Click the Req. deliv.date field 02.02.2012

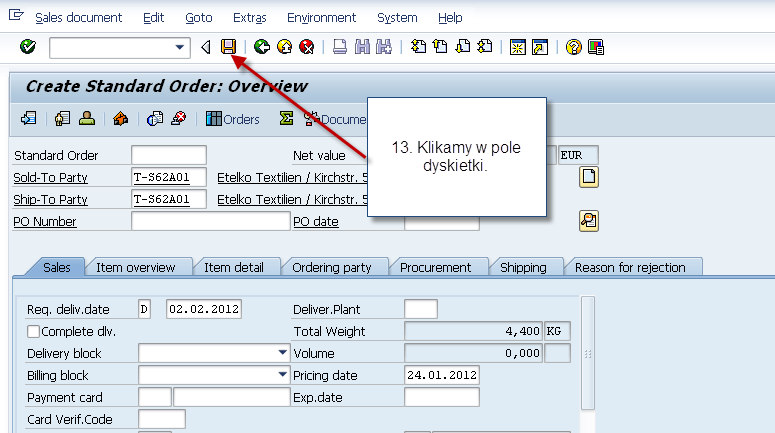tap(204, 309)
